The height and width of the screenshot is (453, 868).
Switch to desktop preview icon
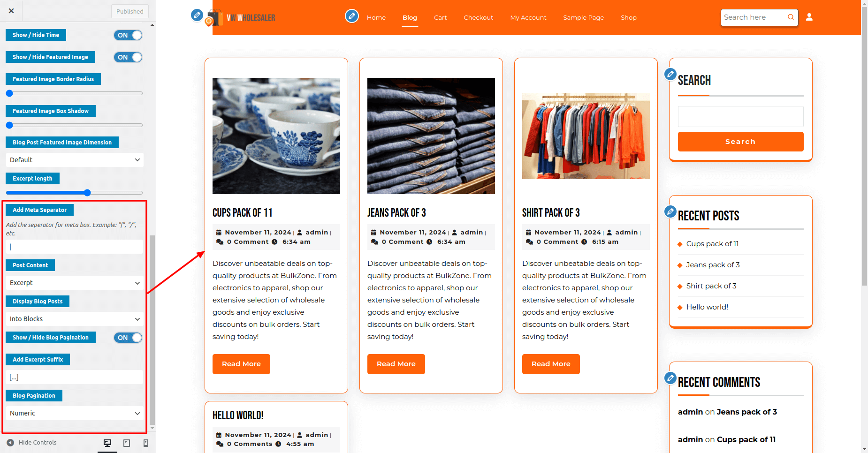(x=107, y=443)
